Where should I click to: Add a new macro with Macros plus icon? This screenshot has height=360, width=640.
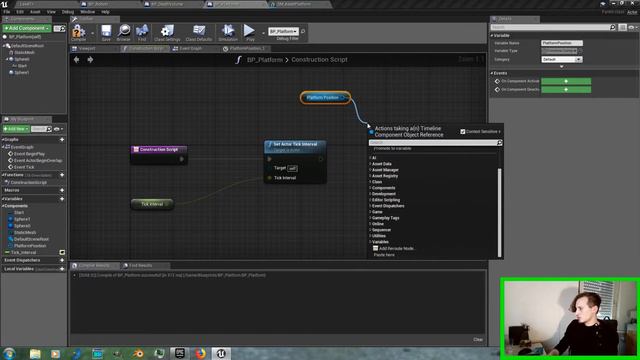(x=62, y=190)
